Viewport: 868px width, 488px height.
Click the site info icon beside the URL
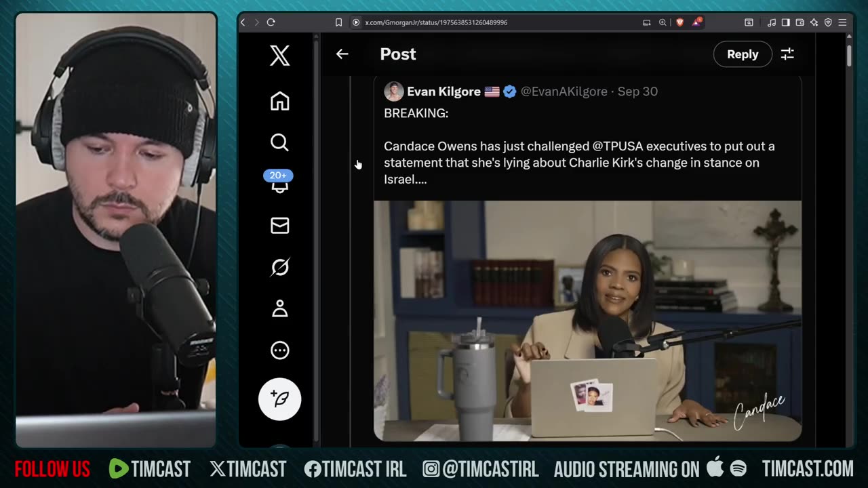(x=355, y=22)
